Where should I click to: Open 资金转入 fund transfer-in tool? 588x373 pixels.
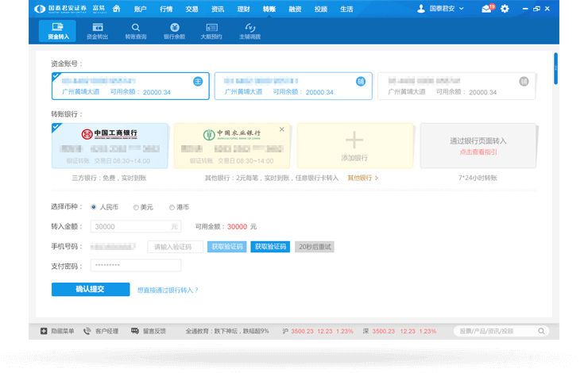tap(58, 31)
